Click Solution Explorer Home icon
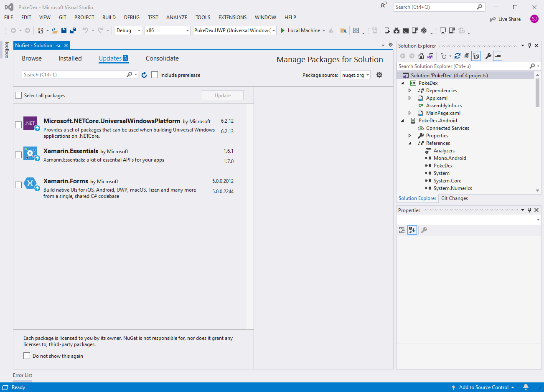This screenshot has width=544, height=392. coord(421,56)
